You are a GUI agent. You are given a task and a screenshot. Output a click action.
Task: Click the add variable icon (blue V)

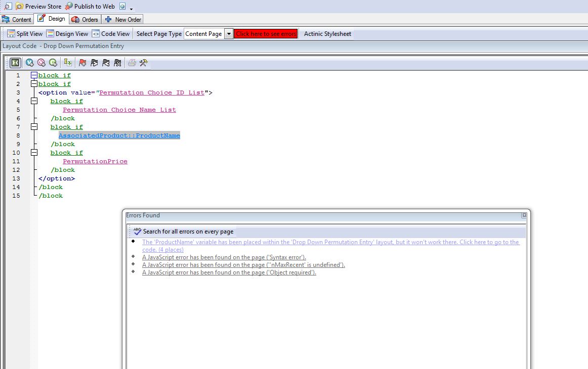click(x=30, y=63)
